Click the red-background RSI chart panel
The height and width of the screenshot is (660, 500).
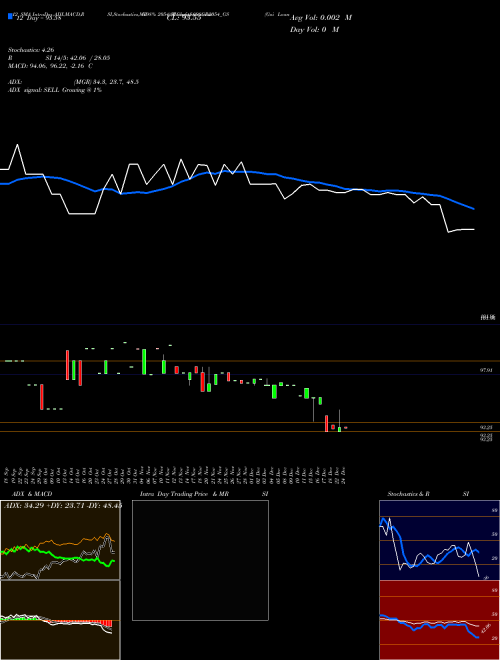coord(439,620)
